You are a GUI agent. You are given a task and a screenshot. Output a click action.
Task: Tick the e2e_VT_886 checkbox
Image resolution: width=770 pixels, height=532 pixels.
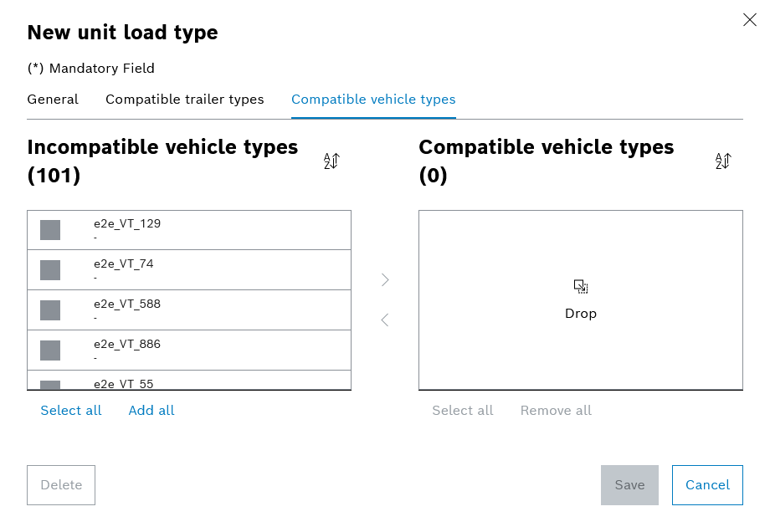pyautogui.click(x=50, y=350)
